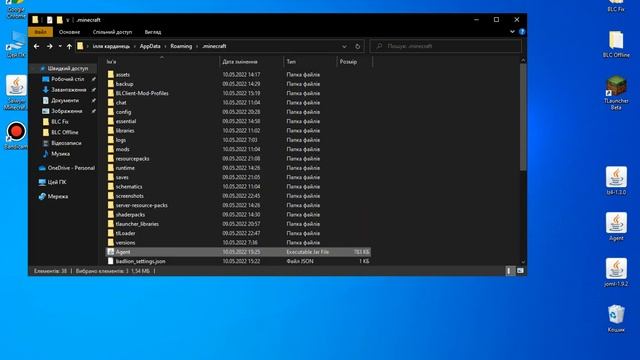Select the BLClient-Mod-Profiles folder
Screen dimensions: 640x360
142,93
